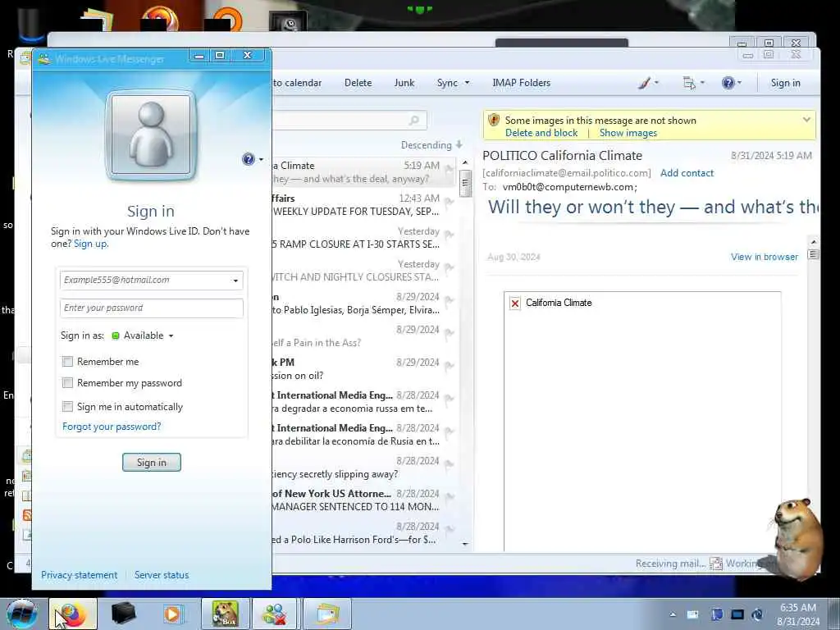Follow the Sign up link

tap(90, 244)
